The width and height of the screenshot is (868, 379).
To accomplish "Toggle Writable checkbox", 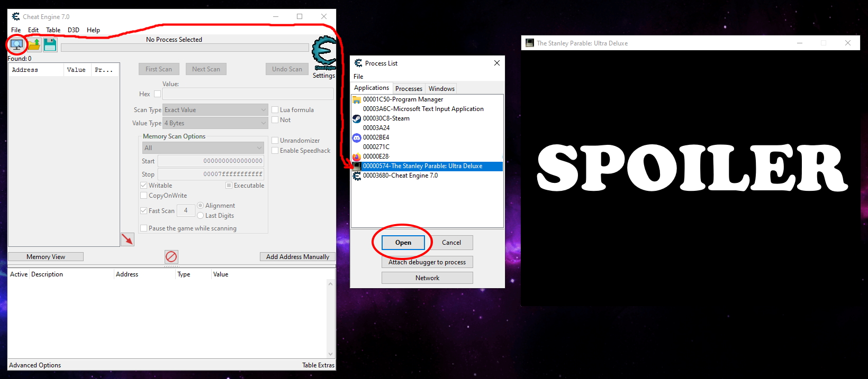I will coord(143,186).
